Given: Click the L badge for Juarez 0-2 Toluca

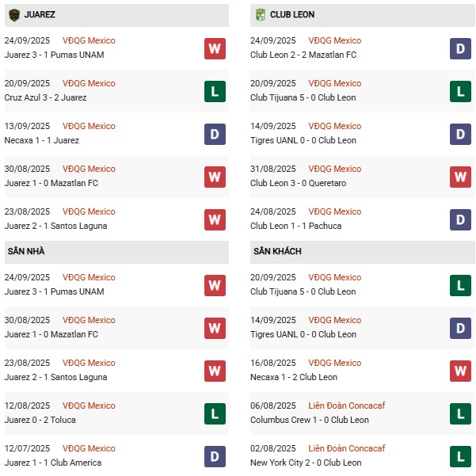Looking at the screenshot, I should (x=215, y=413).
